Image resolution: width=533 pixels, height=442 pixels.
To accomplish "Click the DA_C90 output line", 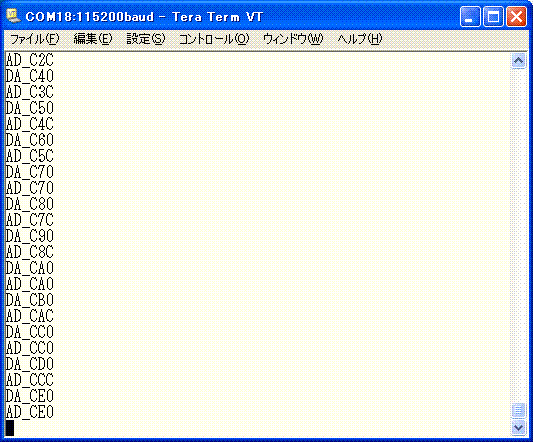I will coord(30,236).
